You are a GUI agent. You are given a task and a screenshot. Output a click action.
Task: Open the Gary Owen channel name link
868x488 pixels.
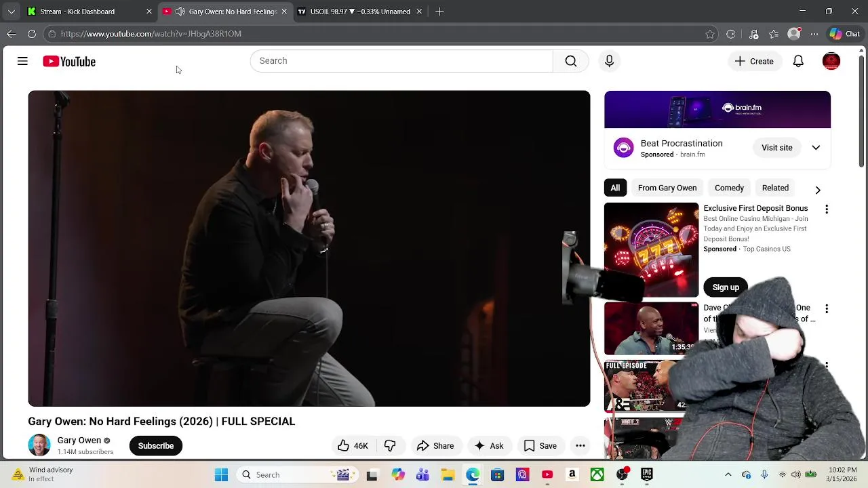click(79, 440)
